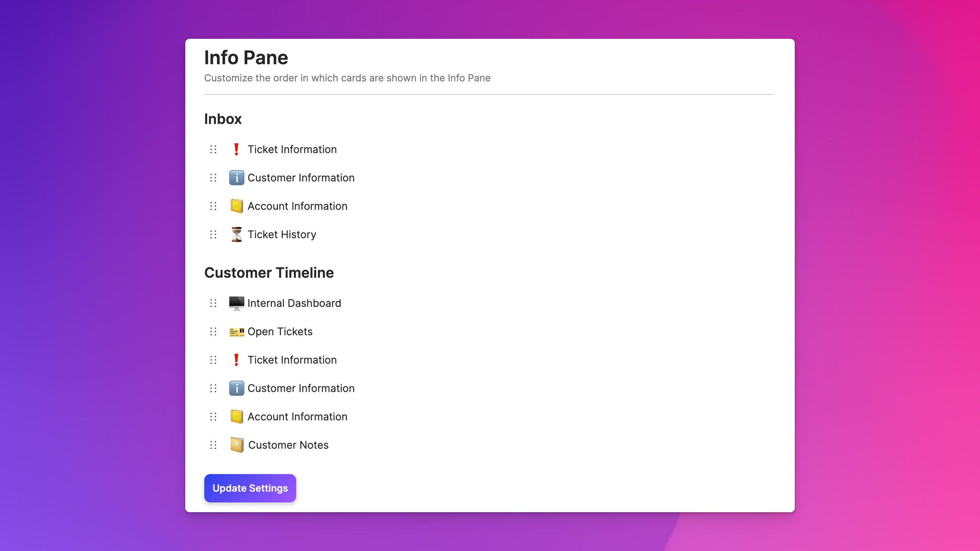Click yellow notebook icon under Customer Timeline

coord(237,417)
